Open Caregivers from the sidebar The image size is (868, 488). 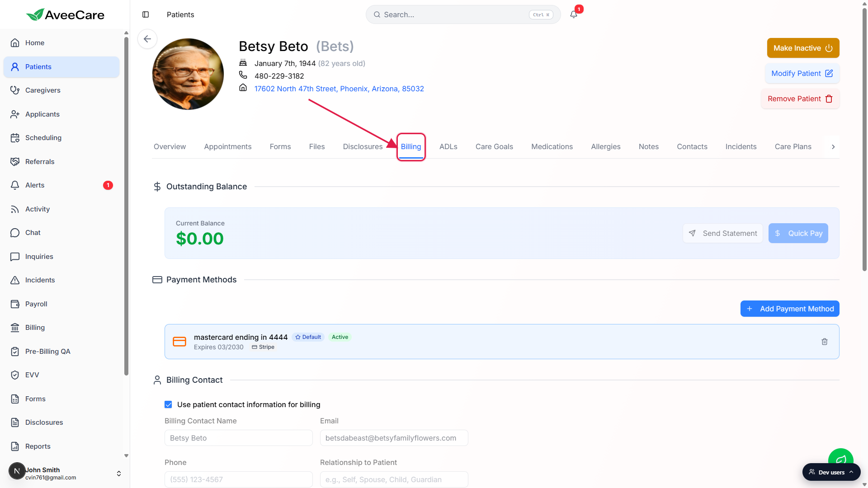pos(61,90)
